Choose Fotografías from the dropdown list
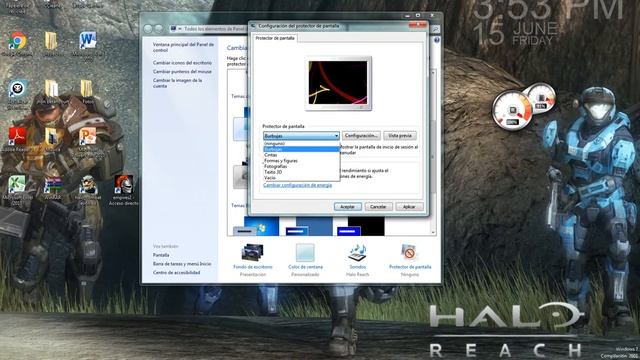Screen dimensions: 640x360 (x=301, y=167)
